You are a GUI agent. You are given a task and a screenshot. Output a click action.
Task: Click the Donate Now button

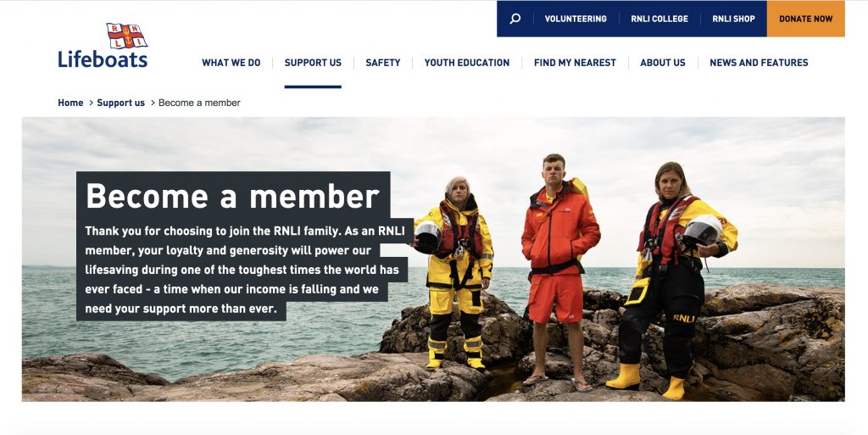pos(806,19)
